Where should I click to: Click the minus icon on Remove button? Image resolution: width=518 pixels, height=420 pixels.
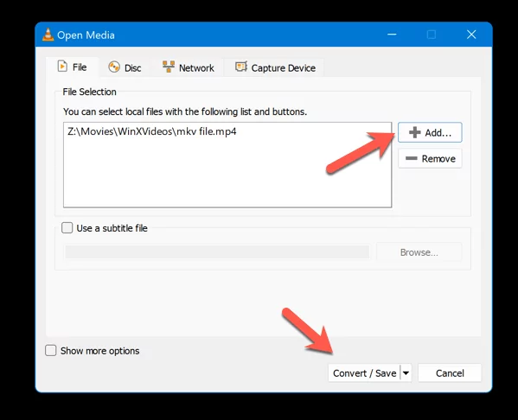tap(412, 158)
